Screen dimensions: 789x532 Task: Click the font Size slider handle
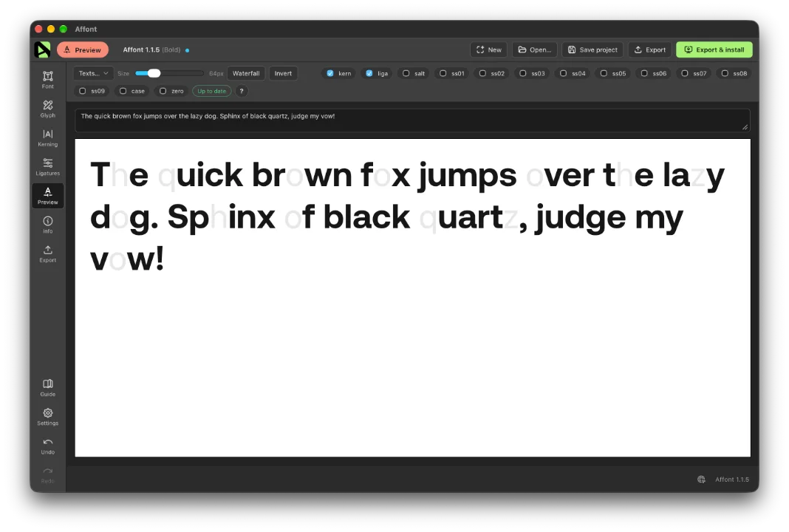(154, 73)
